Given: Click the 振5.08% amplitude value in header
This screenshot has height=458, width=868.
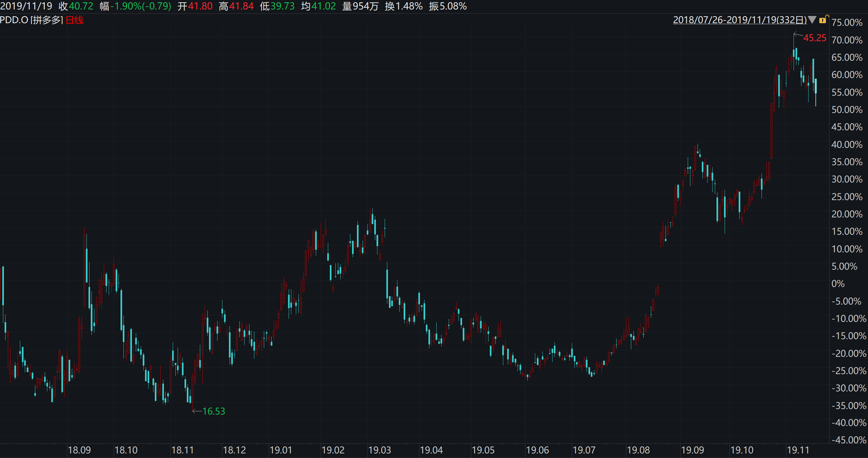Looking at the screenshot, I should [x=447, y=6].
